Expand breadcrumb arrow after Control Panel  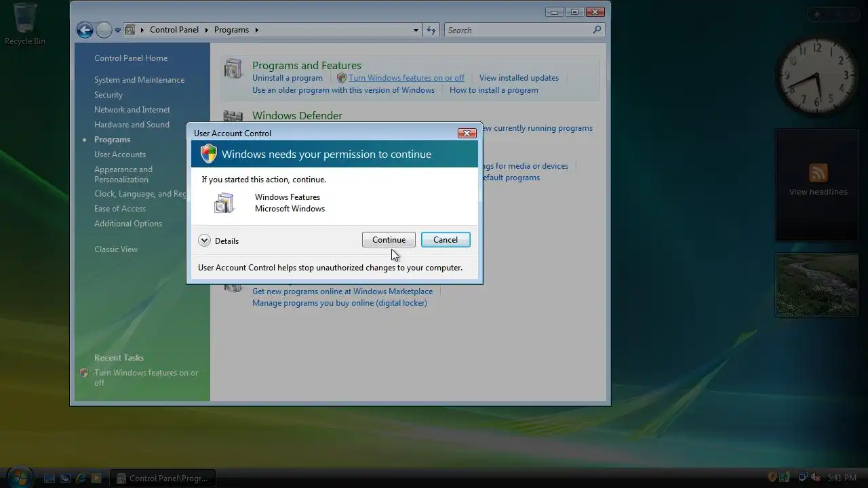point(206,30)
